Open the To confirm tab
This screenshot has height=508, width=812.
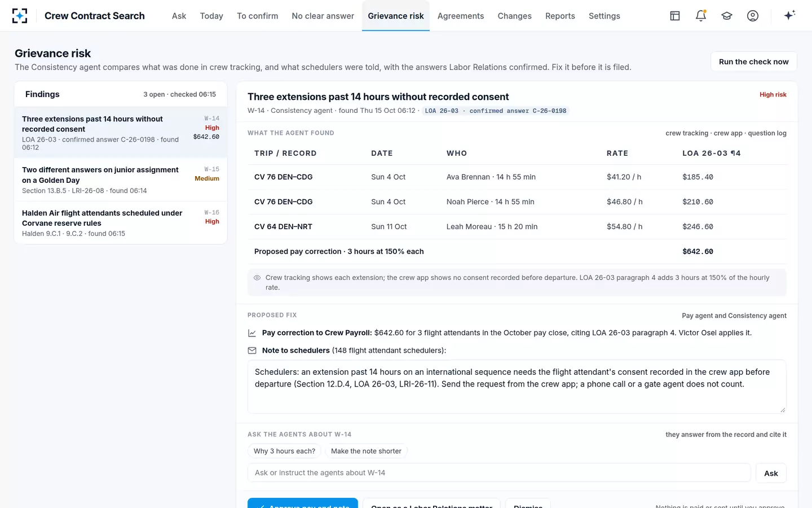(257, 16)
